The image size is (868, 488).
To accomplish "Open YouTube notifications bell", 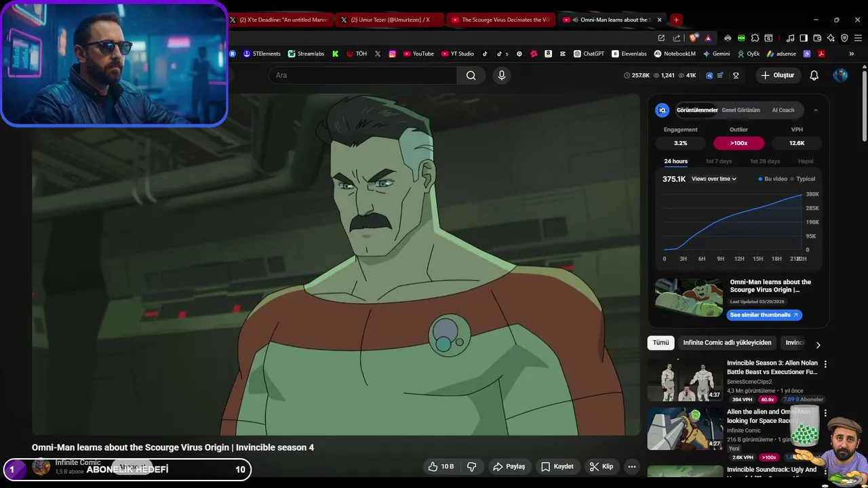I will point(814,75).
